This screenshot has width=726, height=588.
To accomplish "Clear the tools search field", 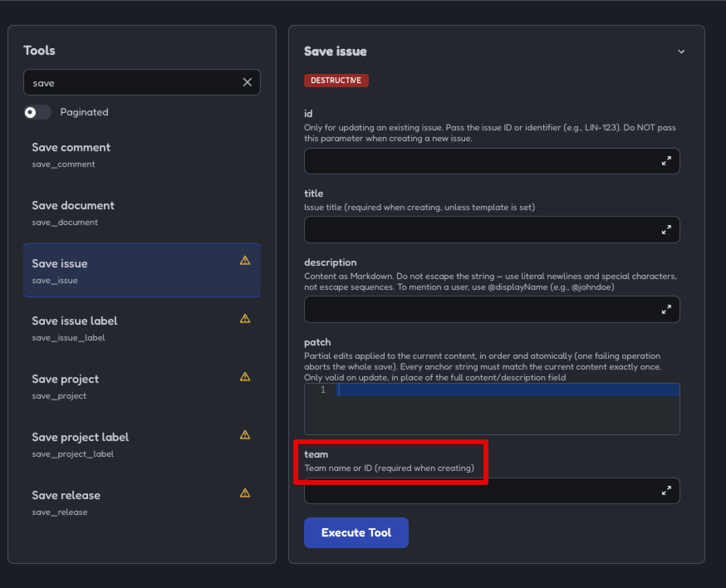I will pos(247,82).
